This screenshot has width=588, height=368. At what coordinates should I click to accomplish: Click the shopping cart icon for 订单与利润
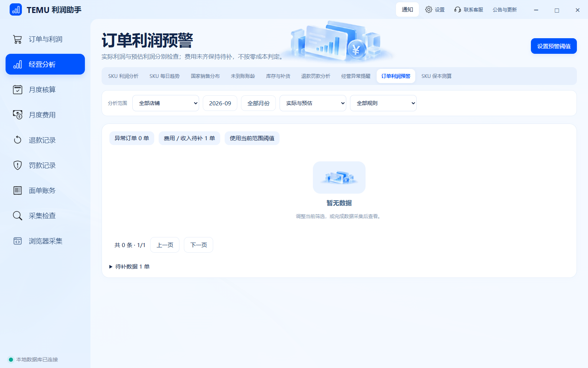pyautogui.click(x=17, y=39)
